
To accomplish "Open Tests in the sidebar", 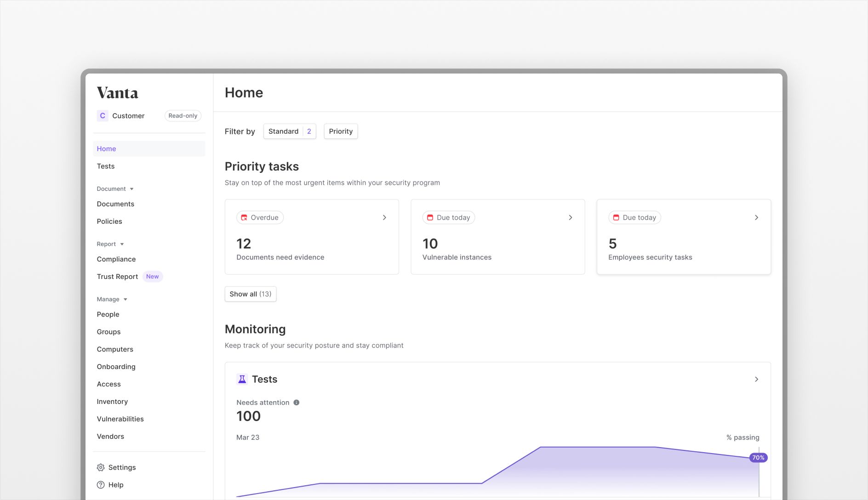I will [x=149, y=166].
